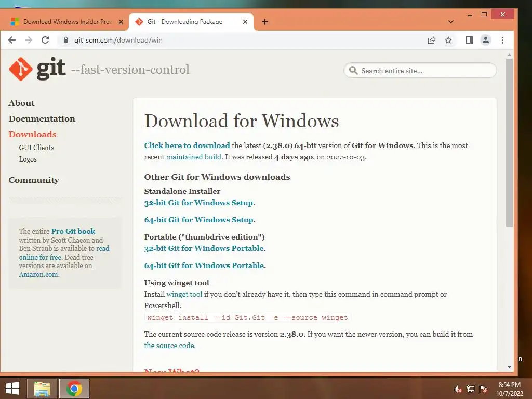Download 32-bit Git for Windows Portable
Image resolution: width=532 pixels, height=399 pixels.
pos(204,248)
